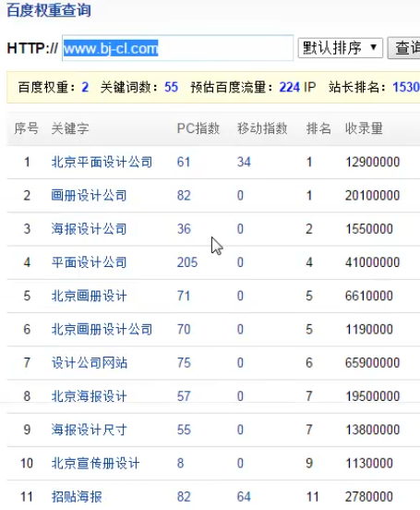420x510 pixels.
Task: Open keyword link 北京海报设计
Action: (x=89, y=396)
